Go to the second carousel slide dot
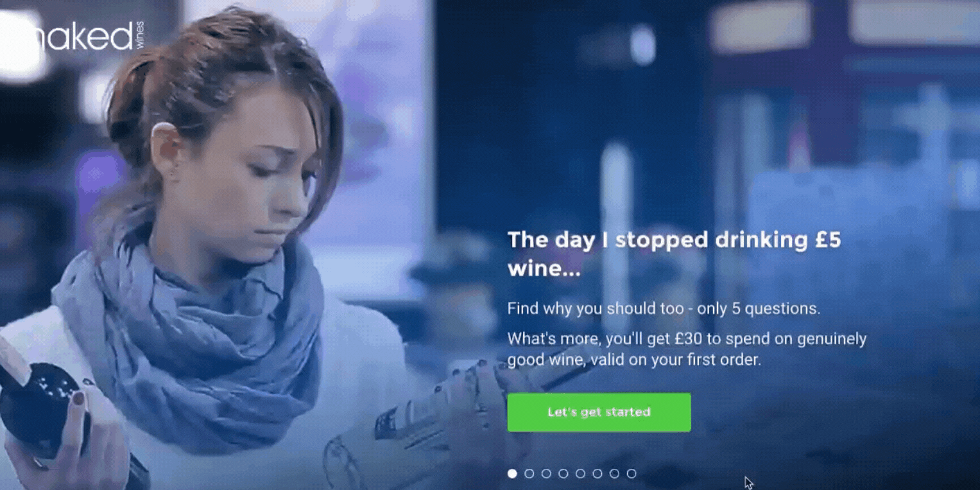This screenshot has width=980, height=490. (x=529, y=473)
